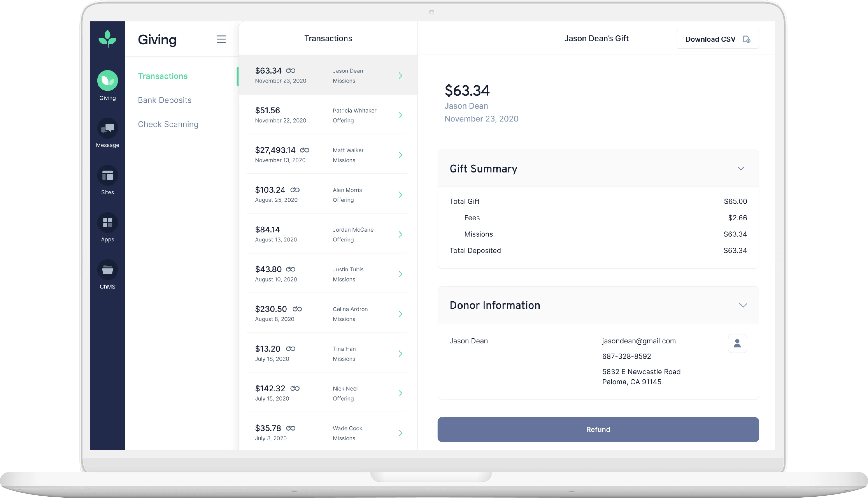
Task: Collapse the Gift Summary section
Action: point(741,168)
